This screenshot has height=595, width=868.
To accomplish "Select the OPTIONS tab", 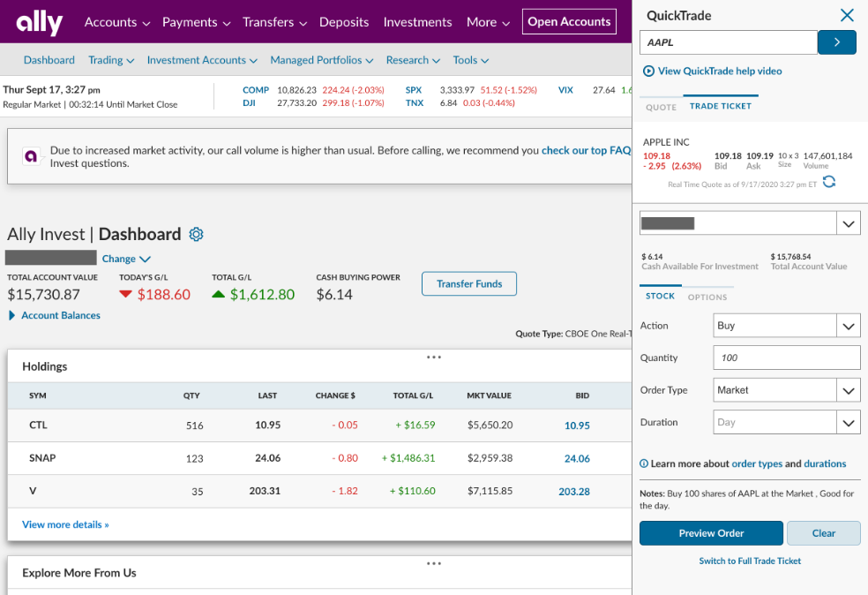I will pos(707,297).
